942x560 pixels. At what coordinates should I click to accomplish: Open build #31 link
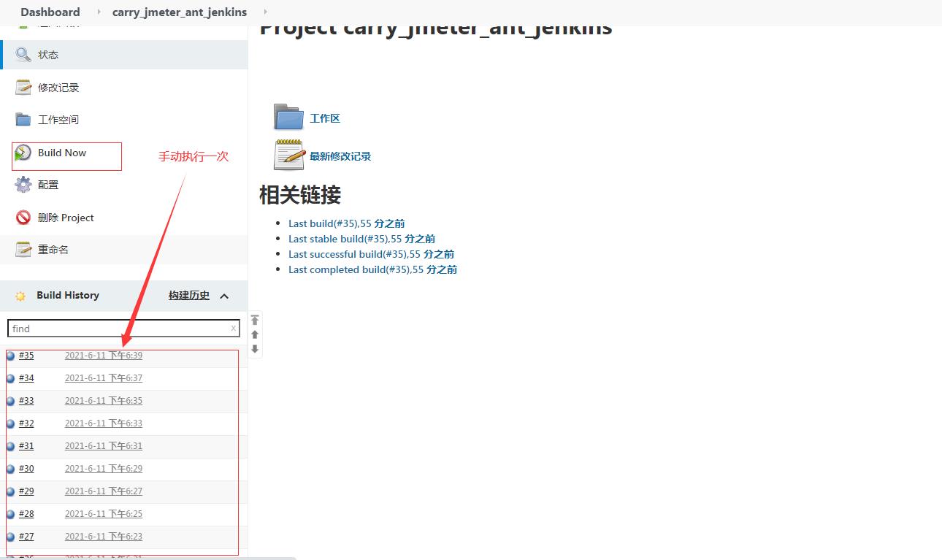tap(26, 446)
